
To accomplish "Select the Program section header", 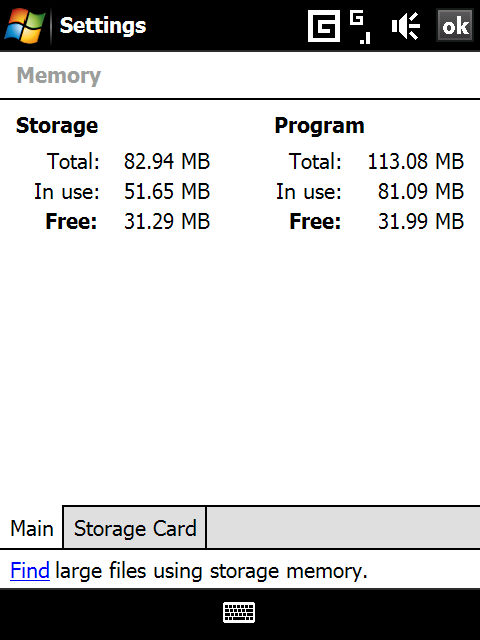I will click(x=319, y=125).
